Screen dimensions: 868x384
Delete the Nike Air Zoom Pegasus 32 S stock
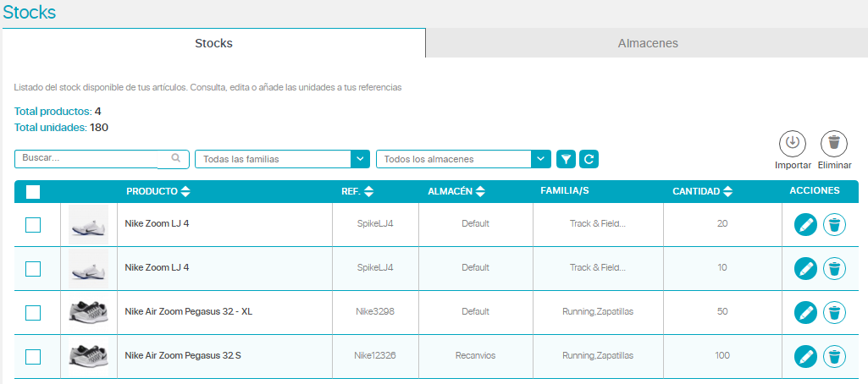point(834,356)
